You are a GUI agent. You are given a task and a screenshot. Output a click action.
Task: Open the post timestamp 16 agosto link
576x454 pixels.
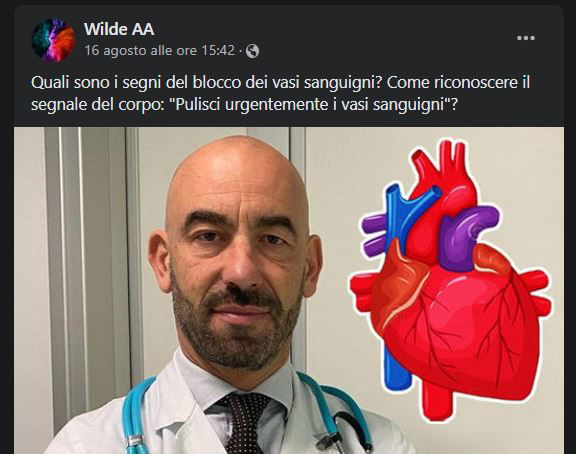[x=159, y=50]
